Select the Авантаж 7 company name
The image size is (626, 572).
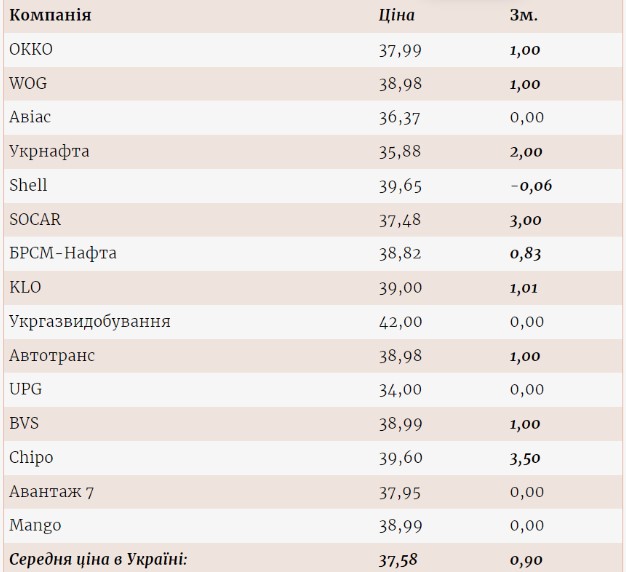tap(51, 491)
